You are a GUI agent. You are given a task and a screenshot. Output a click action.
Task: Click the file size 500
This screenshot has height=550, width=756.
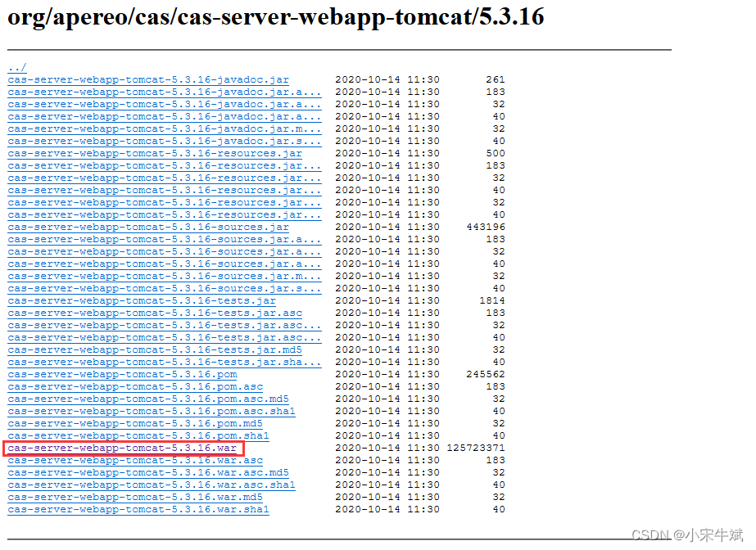click(496, 153)
